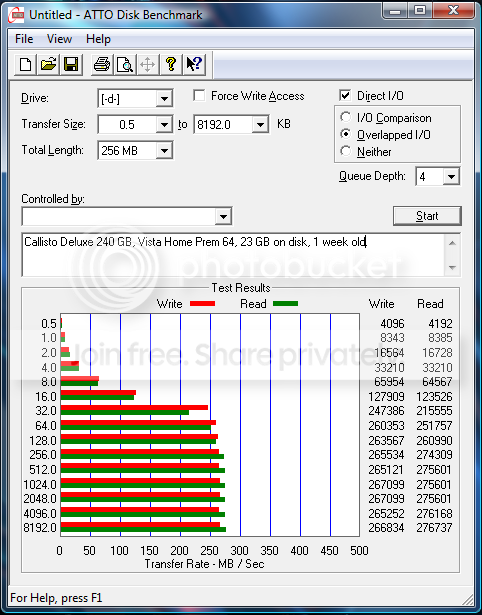Click the 8192.0 write result value 266834

(x=386, y=528)
